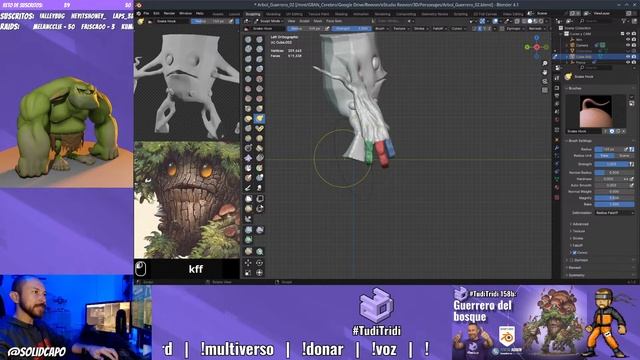Select the Draw sculpt brush tool
Image resolution: width=640 pixels, height=360 pixels.
tap(248, 40)
